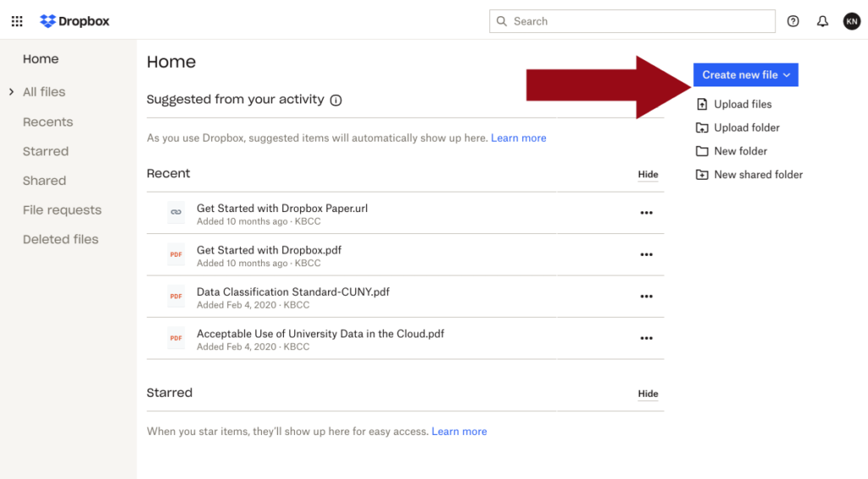868x479 pixels.
Task: Click the link icon for Dropbox Paper.url
Action: [x=176, y=212]
